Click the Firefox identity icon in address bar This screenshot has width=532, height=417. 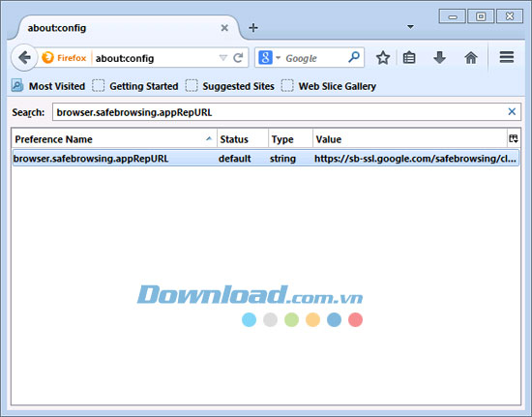[47, 58]
